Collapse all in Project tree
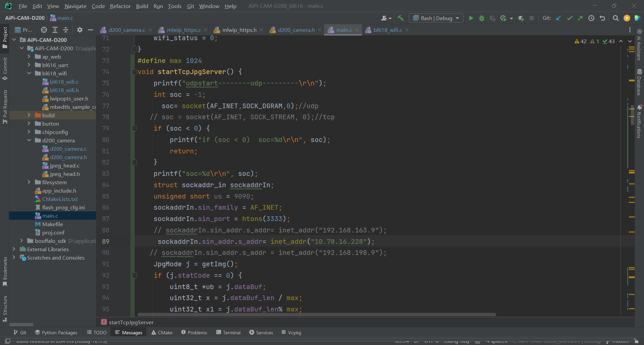This screenshot has height=345, width=644. click(x=66, y=30)
